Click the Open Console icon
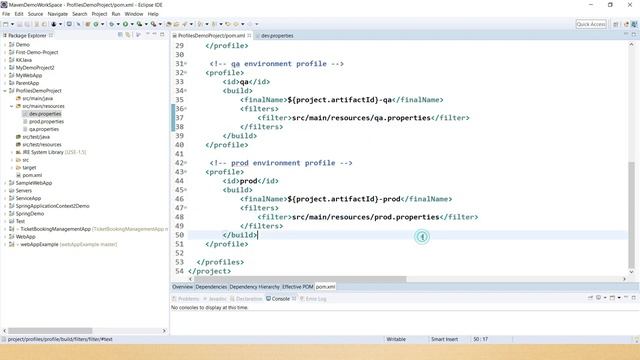The height and width of the screenshot is (360, 640). [612, 298]
